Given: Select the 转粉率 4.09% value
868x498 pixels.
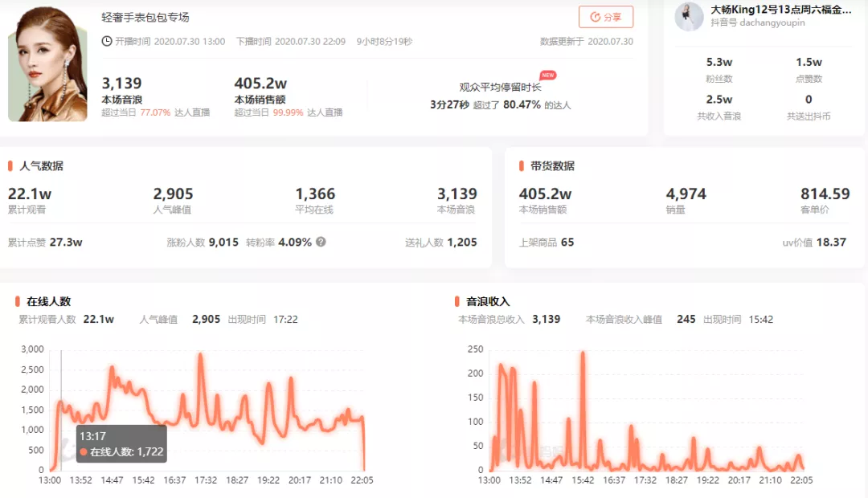Looking at the screenshot, I should (295, 243).
